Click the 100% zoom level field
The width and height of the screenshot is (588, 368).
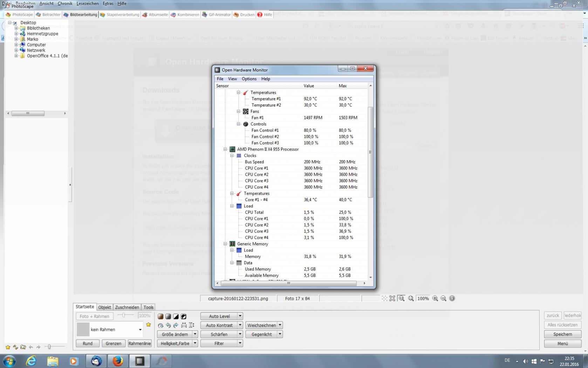pos(423,298)
